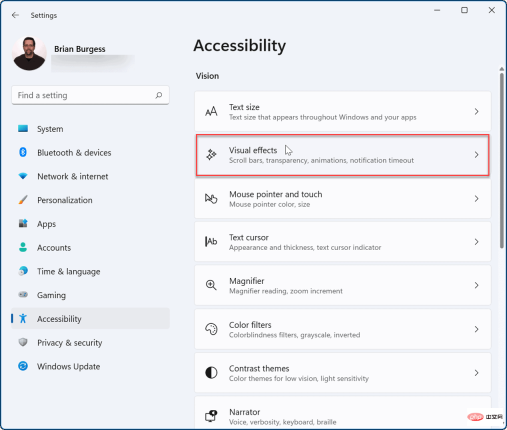This screenshot has width=507, height=430.
Task: Click 'Magnifier reading, zoom increment' text
Action: click(286, 291)
